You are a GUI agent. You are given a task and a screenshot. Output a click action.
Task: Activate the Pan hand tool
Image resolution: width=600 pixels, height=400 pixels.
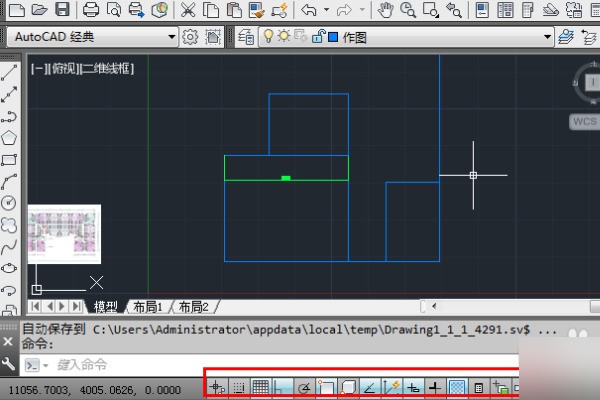[388, 10]
